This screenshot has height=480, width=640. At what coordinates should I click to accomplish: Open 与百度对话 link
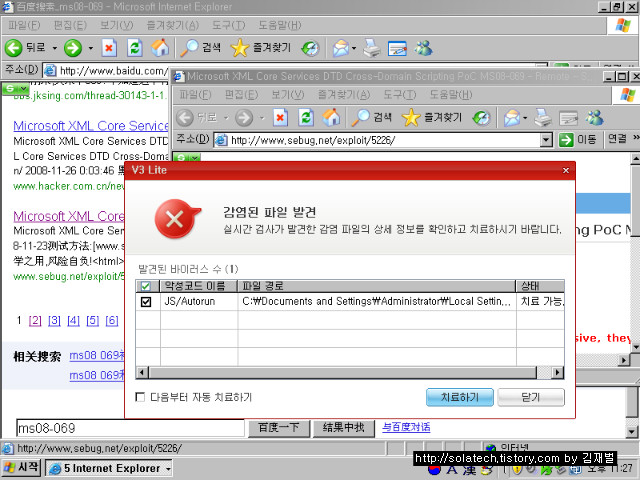pos(406,427)
